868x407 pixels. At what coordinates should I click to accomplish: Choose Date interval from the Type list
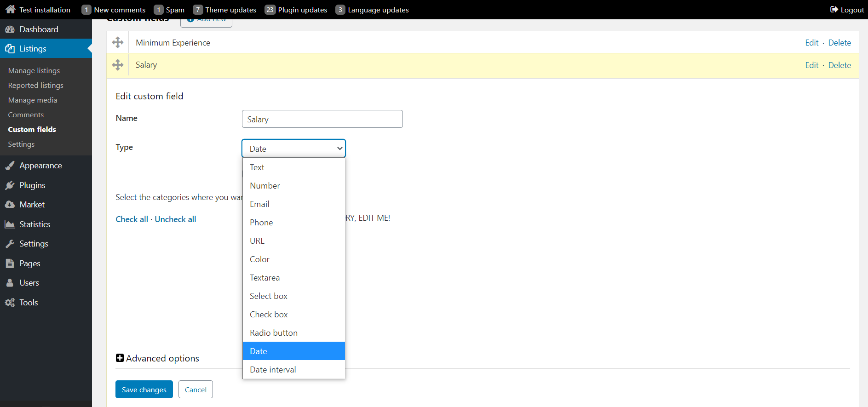(x=294, y=370)
